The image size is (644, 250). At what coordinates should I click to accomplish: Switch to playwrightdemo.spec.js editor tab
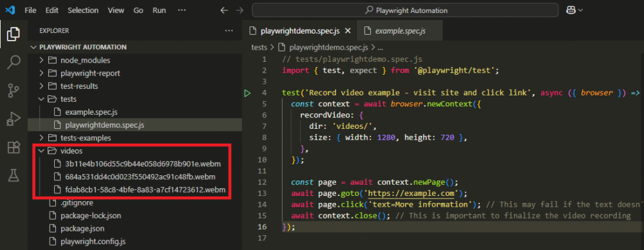[299, 31]
